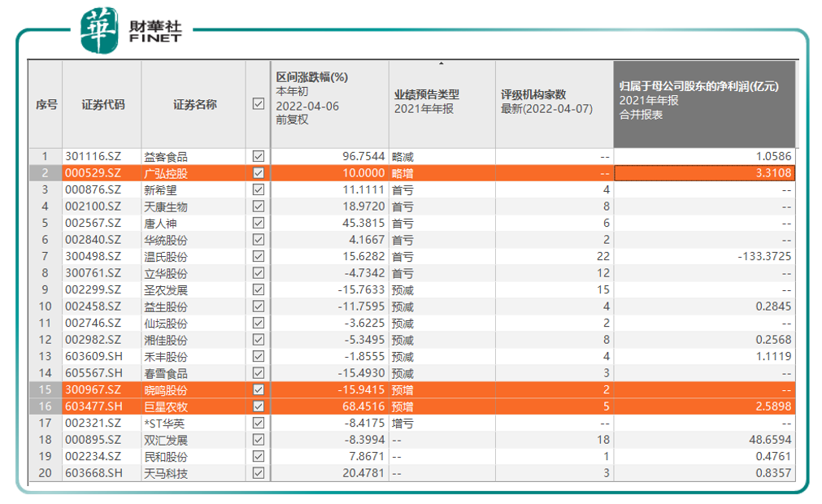Select the net profit value -133.3725
The width and height of the screenshot is (822, 504).
click(x=764, y=256)
